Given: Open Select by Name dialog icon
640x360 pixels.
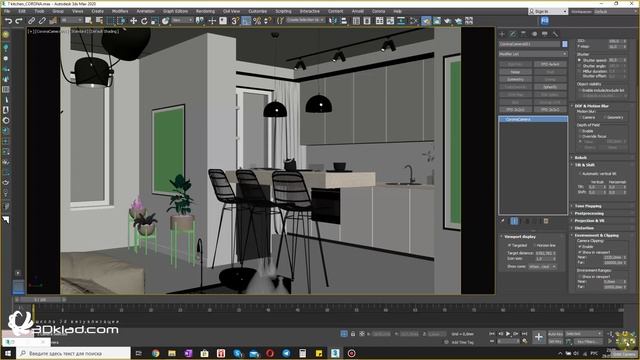Looking at the screenshot, I should [x=99, y=21].
